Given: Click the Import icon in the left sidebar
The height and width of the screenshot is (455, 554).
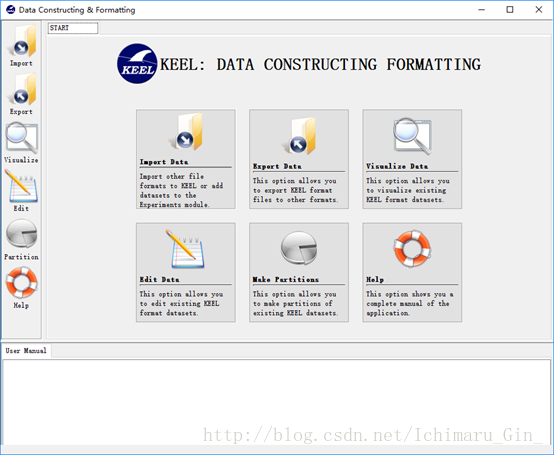Looking at the screenshot, I should [22, 41].
